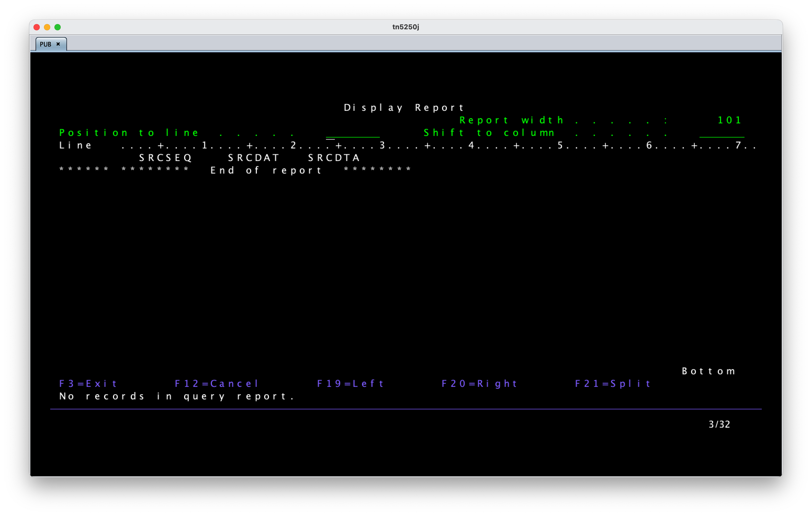Click the SRCDAT column heading
This screenshot has width=812, height=516.
tap(253, 158)
